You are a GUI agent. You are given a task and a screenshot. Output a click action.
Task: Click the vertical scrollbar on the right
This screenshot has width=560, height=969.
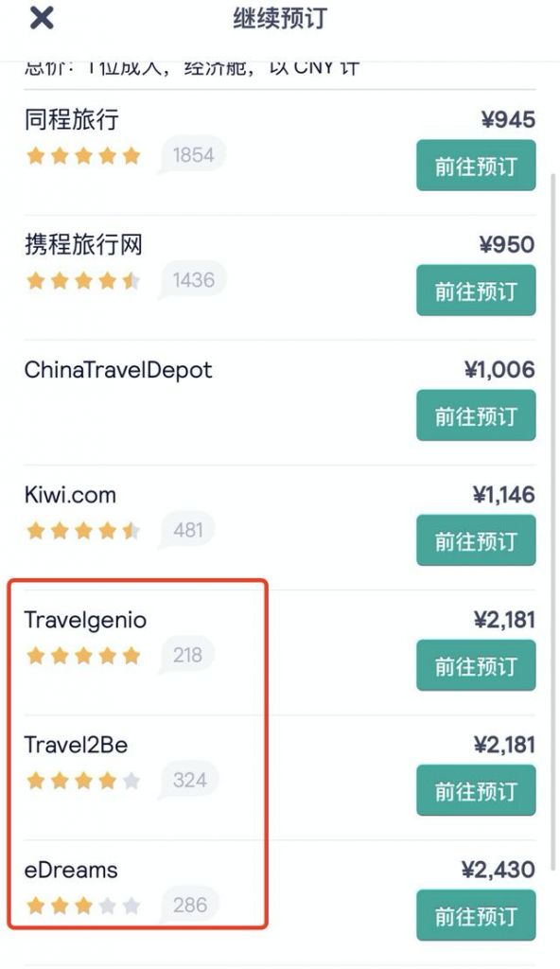553,513
